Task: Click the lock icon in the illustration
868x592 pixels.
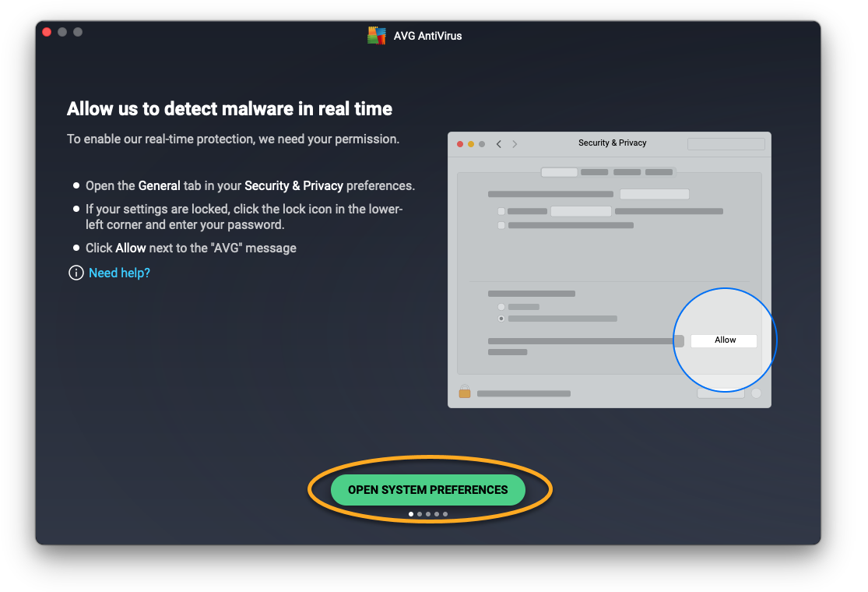Action: (465, 392)
